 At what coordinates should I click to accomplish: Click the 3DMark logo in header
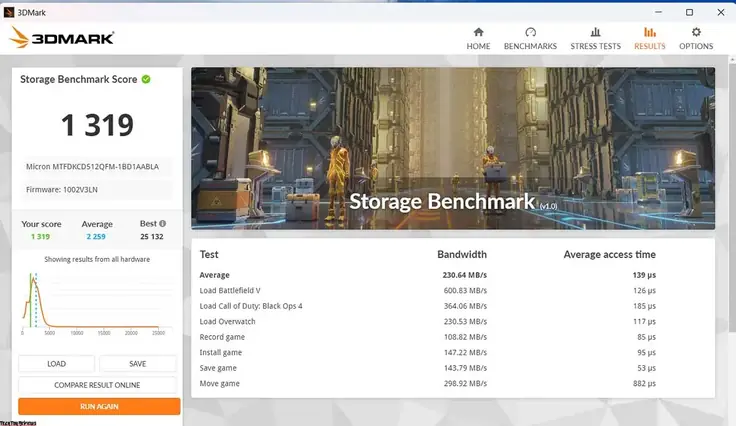point(61,38)
